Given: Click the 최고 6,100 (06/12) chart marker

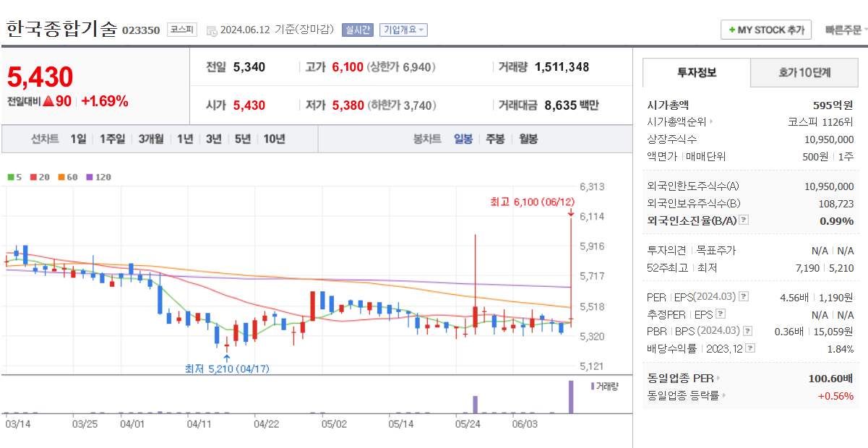Looking at the screenshot, I should coord(532,202).
